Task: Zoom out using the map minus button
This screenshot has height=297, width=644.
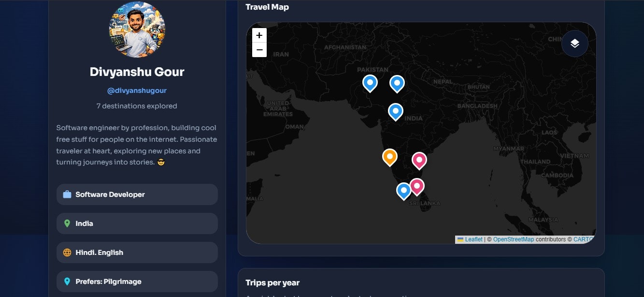Action: 259,50
